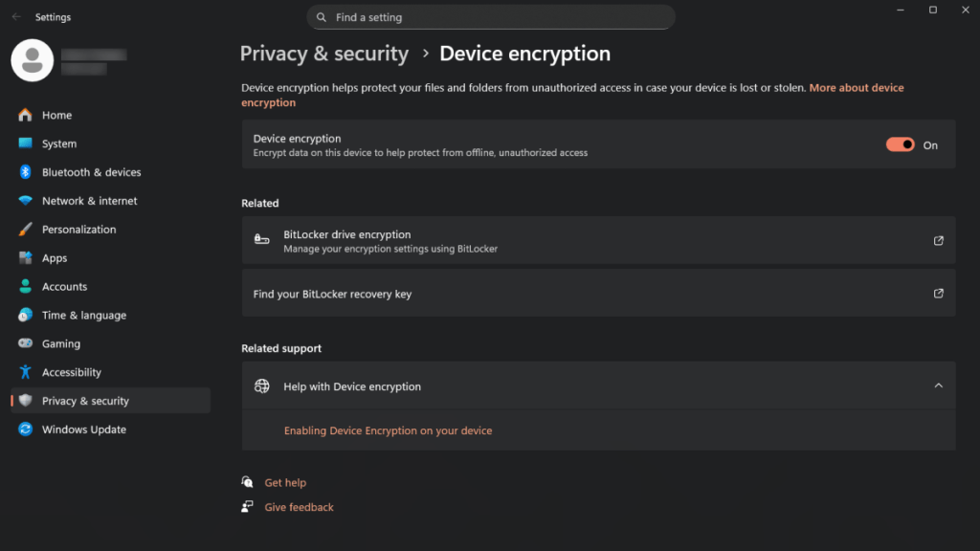The width and height of the screenshot is (980, 551).
Task: Click the Privacy & security breadcrumb
Action: [323, 55]
